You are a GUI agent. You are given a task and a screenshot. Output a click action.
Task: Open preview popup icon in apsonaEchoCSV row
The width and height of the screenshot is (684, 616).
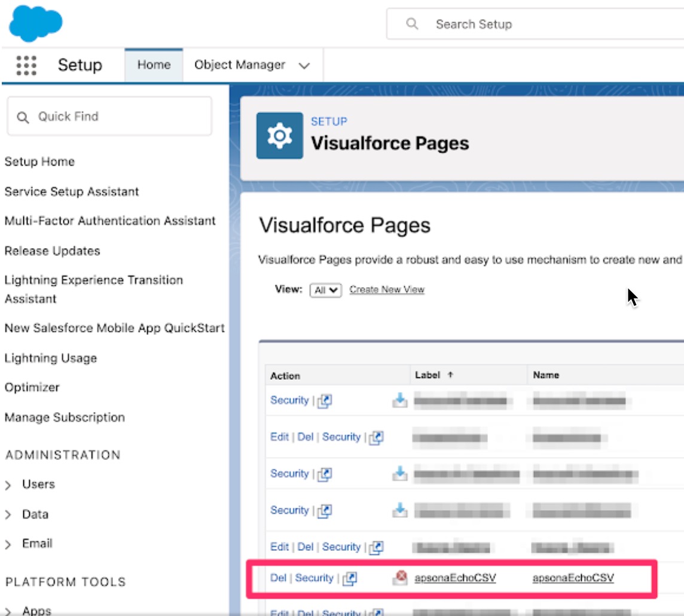(350, 578)
